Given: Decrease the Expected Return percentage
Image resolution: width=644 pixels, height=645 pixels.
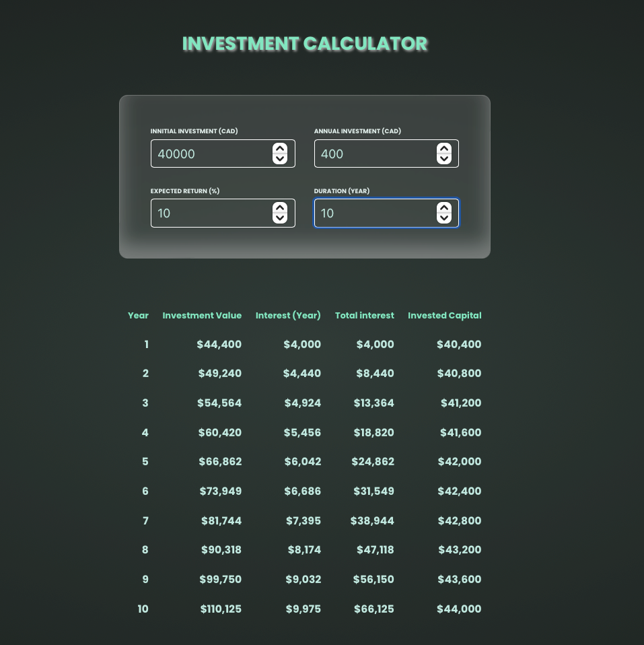Looking at the screenshot, I should pos(280,218).
